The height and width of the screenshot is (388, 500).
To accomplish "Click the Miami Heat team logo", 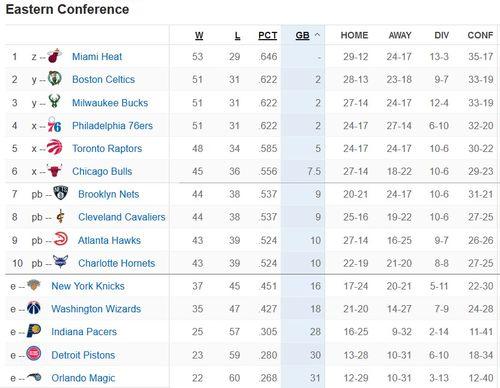I will click(x=55, y=56).
